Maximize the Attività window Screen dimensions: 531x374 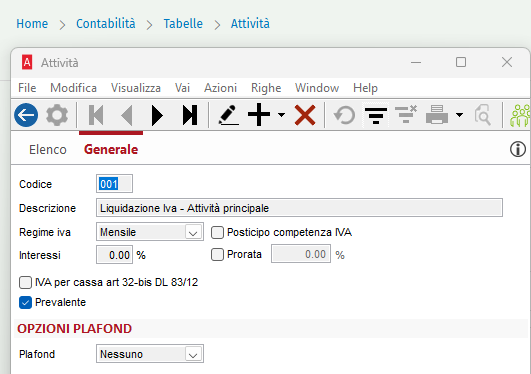coord(461,62)
